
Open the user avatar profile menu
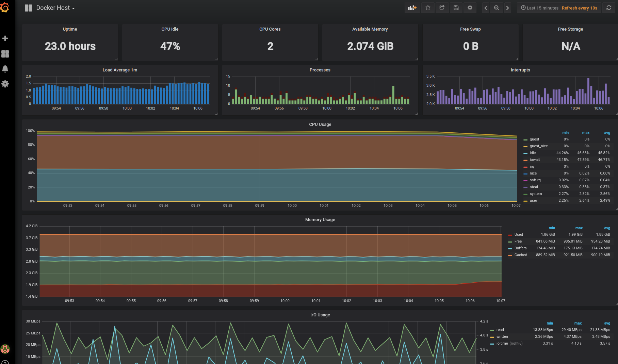5,349
